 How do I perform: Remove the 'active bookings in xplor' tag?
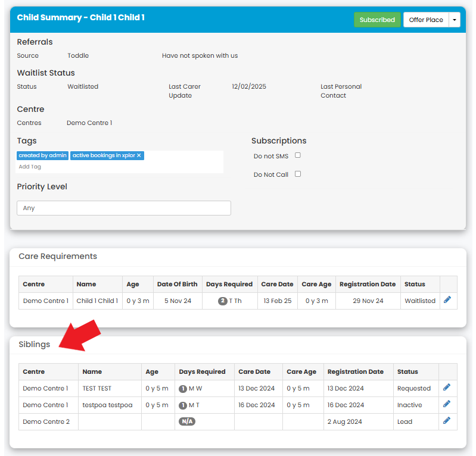pyautogui.click(x=139, y=155)
